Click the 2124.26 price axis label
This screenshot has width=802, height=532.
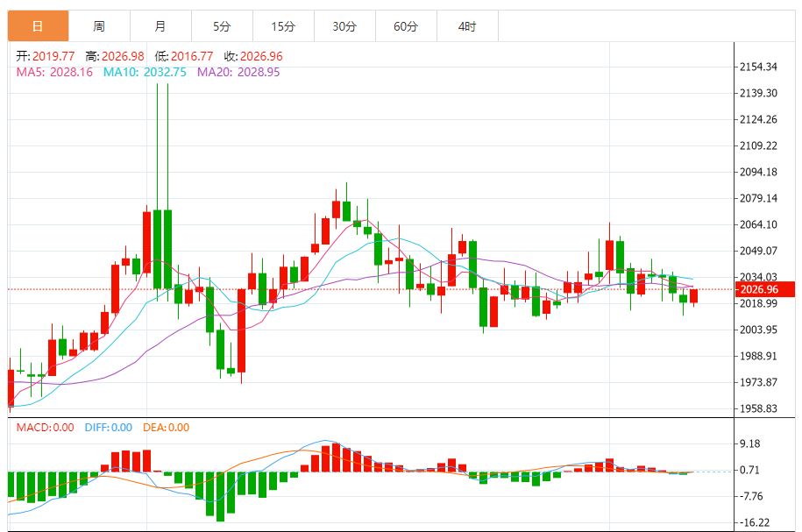pos(758,120)
